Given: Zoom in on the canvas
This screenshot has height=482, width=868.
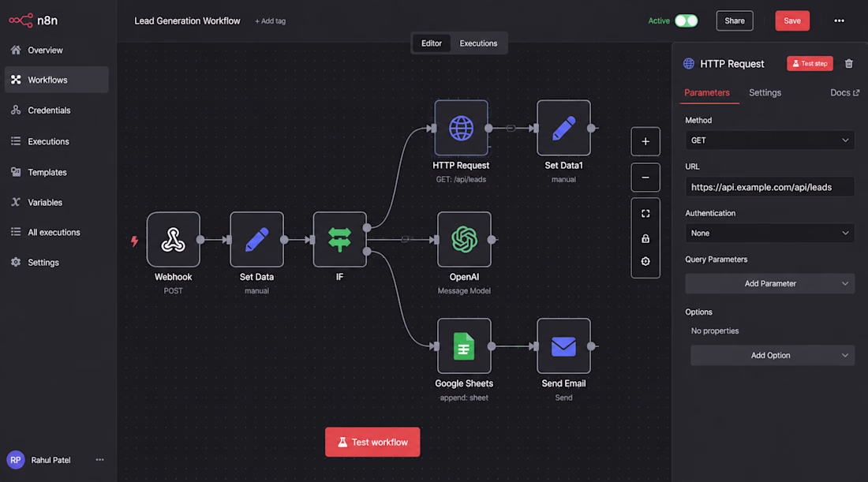Looking at the screenshot, I should pyautogui.click(x=645, y=142).
